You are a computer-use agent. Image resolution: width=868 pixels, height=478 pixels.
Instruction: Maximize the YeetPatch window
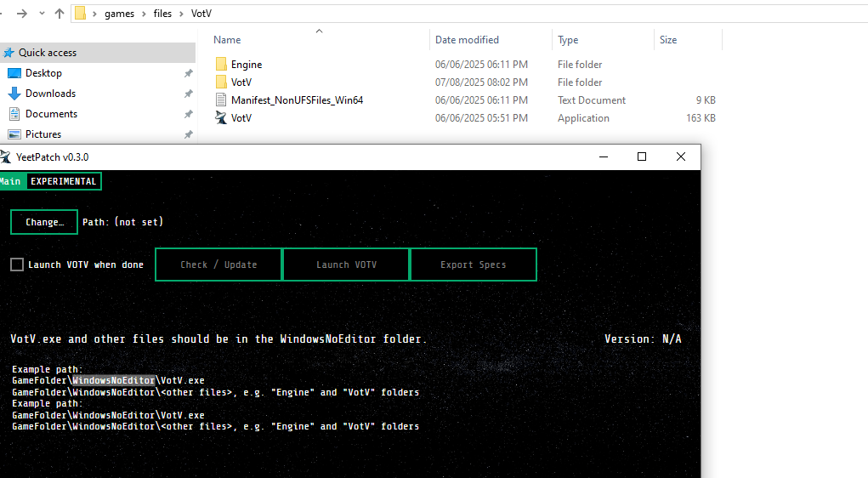coord(642,156)
